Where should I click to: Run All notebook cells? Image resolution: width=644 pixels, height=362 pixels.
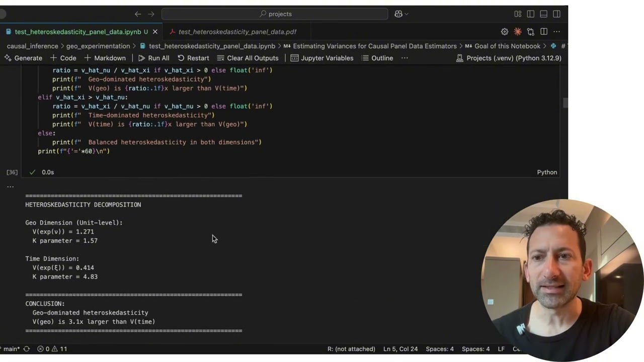153,58
